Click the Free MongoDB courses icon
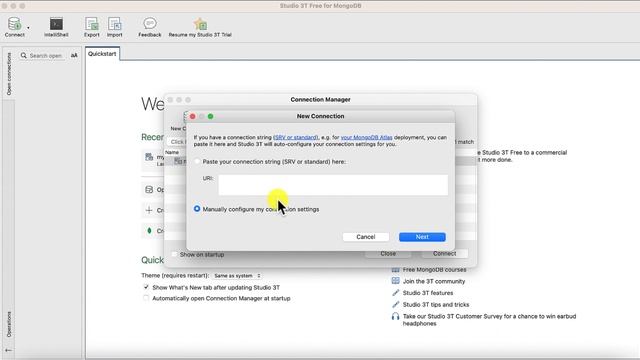This screenshot has width=640, height=360. point(396,270)
